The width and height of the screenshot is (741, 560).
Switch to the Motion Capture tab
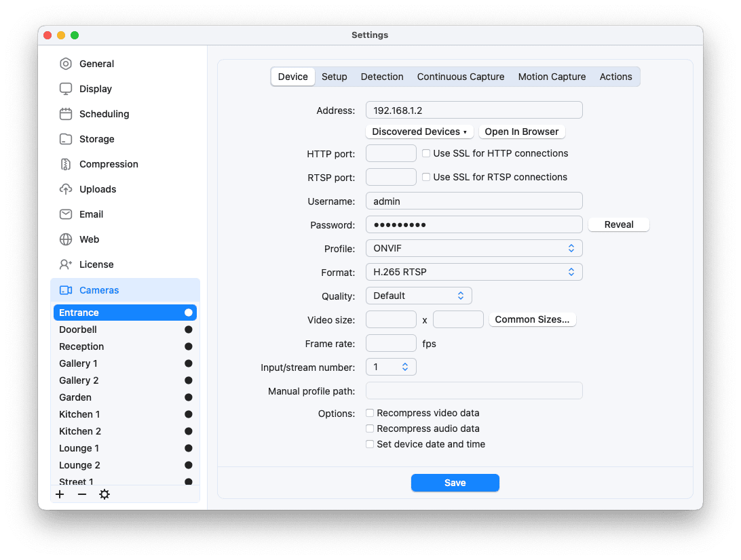pos(552,77)
